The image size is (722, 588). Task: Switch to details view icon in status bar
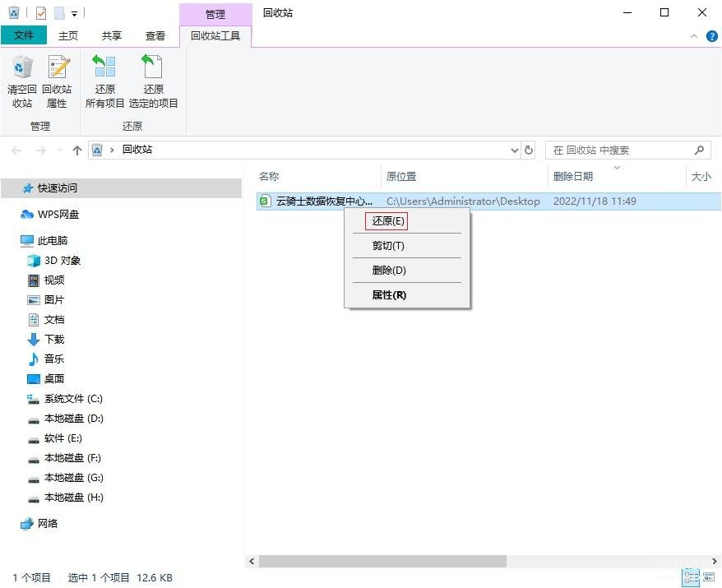click(x=692, y=577)
